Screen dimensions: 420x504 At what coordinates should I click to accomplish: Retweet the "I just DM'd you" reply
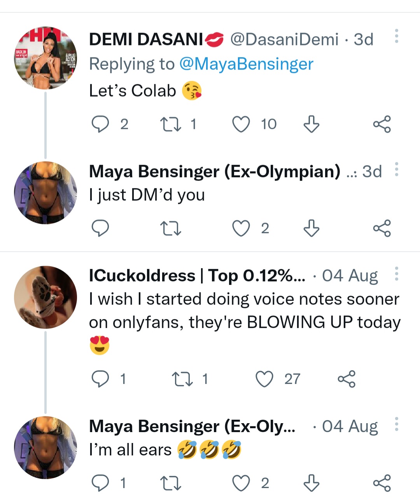tap(171, 228)
